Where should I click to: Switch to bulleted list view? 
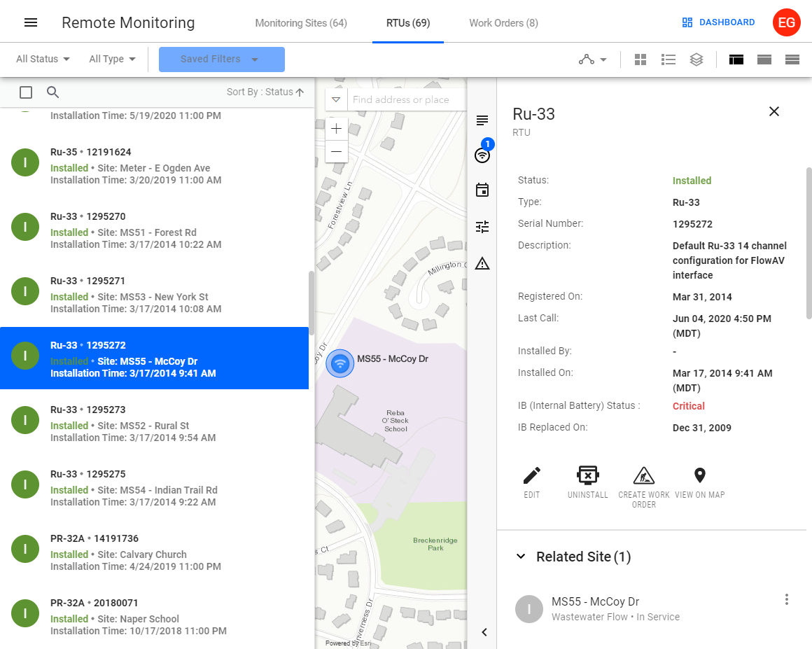pos(668,60)
